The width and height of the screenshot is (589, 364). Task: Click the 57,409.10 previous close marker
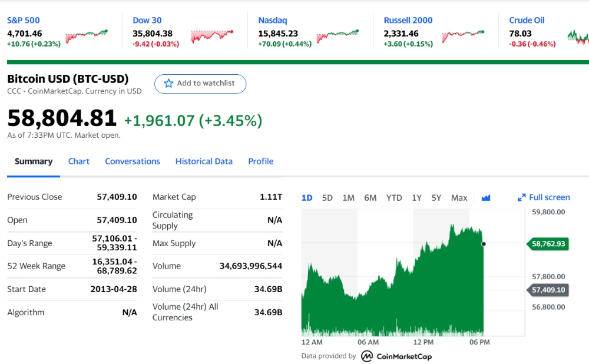coord(548,290)
